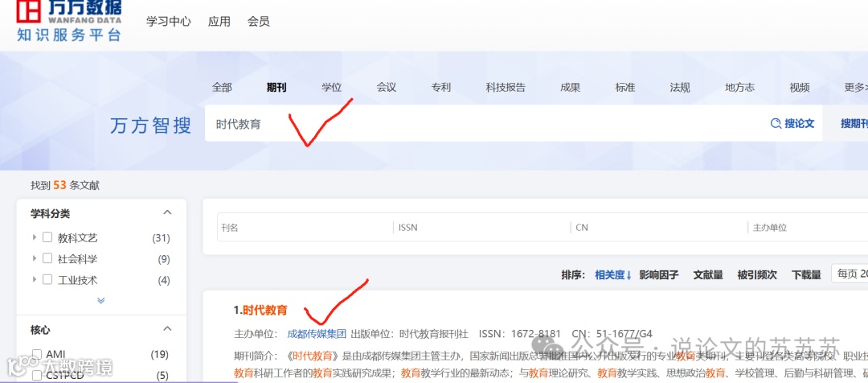Sort results by 文献量

click(708, 275)
